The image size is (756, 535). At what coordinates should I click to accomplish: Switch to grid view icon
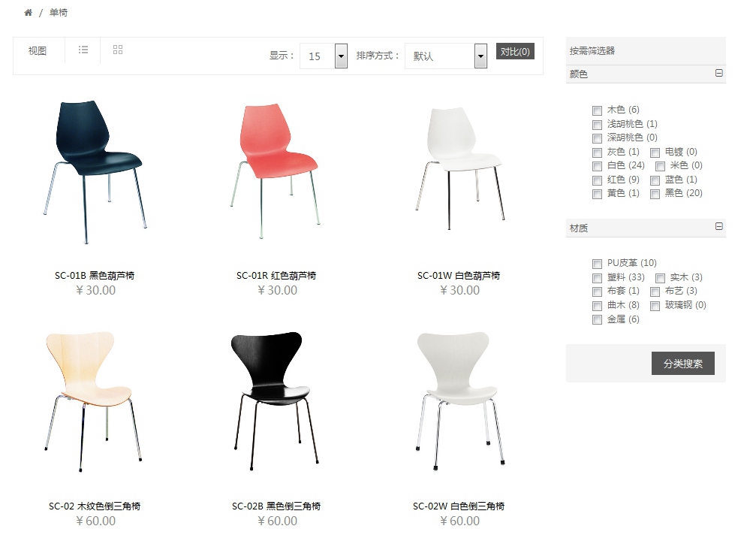click(x=118, y=50)
